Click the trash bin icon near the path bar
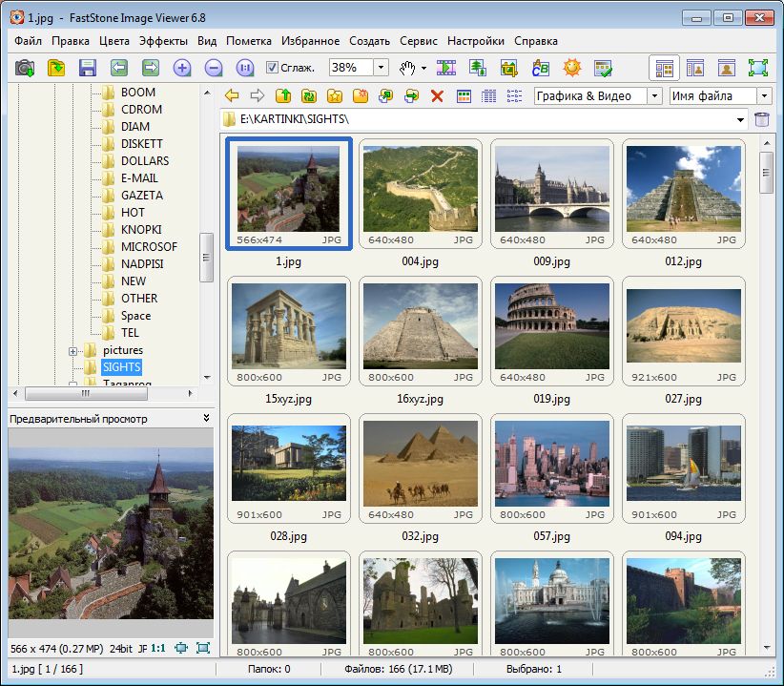 761,119
